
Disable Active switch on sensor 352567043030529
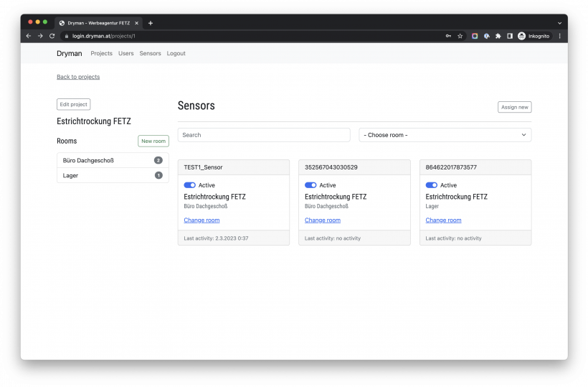pyautogui.click(x=310, y=185)
